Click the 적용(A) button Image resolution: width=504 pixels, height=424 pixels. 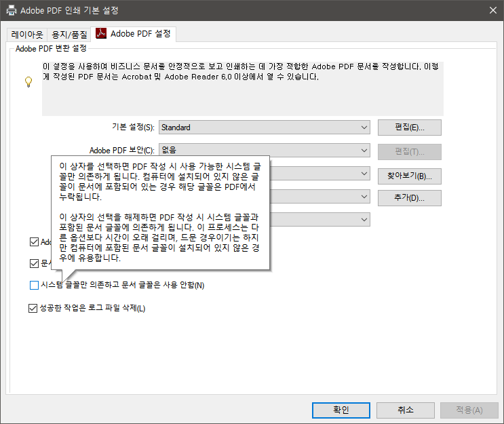click(469, 410)
